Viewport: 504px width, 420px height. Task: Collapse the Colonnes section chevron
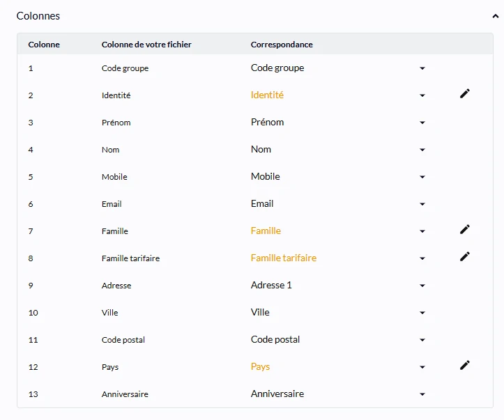point(496,16)
